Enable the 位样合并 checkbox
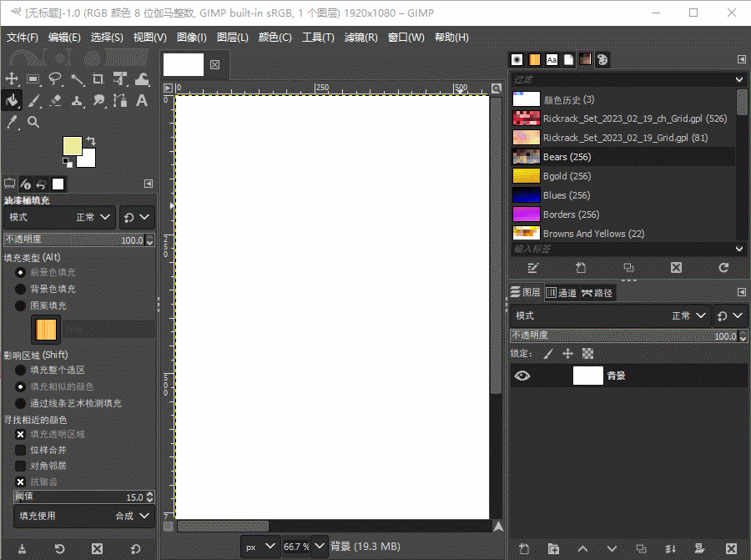The height and width of the screenshot is (560, 751). point(21,450)
